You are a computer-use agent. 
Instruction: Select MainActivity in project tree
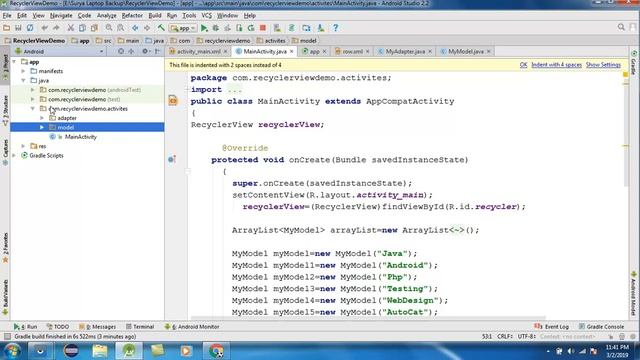pyautogui.click(x=80, y=137)
